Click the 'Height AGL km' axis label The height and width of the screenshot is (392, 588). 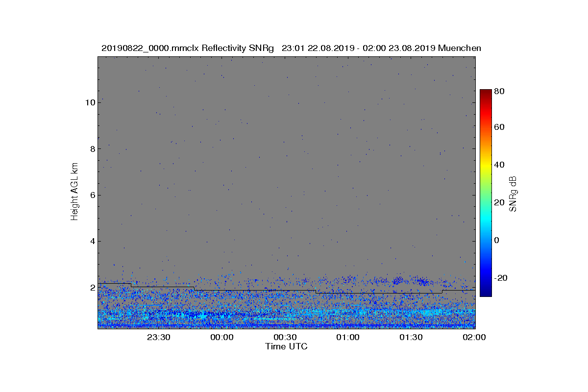tap(74, 193)
